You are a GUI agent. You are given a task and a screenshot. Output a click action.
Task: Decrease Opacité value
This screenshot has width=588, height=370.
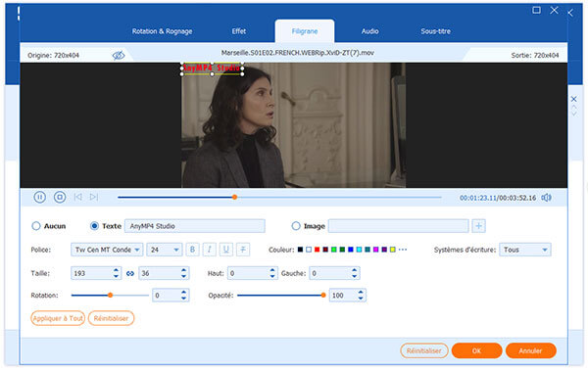click(361, 299)
